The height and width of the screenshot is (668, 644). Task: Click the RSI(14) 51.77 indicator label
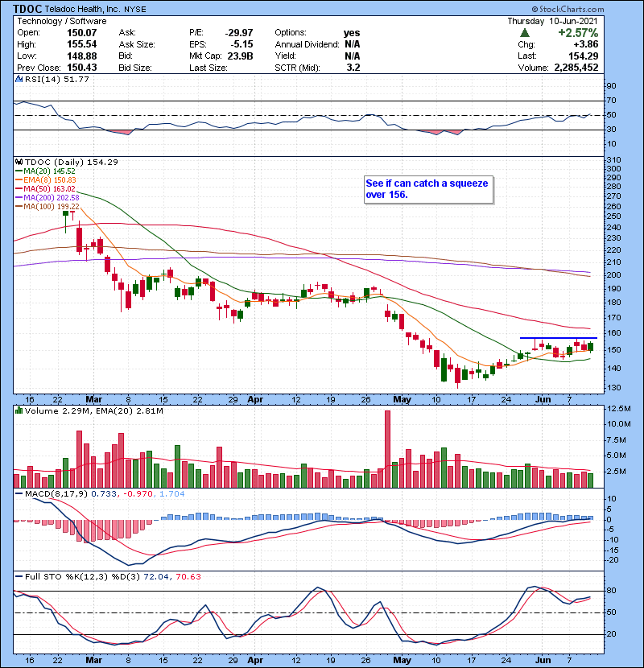(57, 79)
